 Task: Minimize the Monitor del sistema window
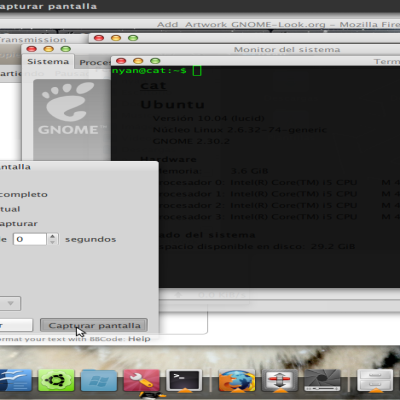(x=49, y=49)
